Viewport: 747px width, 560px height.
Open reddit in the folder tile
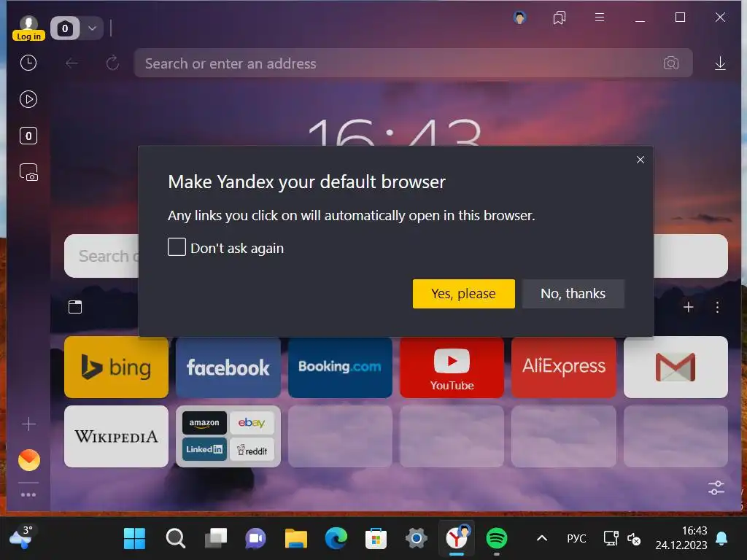[252, 449]
